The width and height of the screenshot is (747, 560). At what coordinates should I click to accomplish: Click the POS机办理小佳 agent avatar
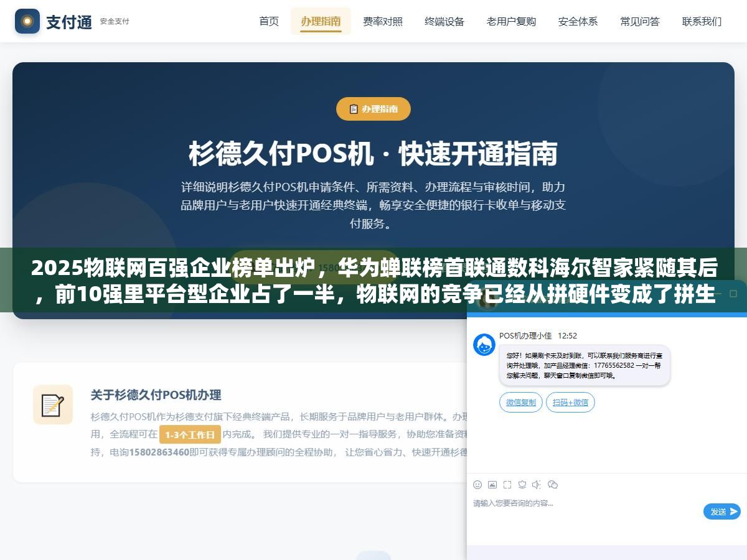click(x=484, y=345)
